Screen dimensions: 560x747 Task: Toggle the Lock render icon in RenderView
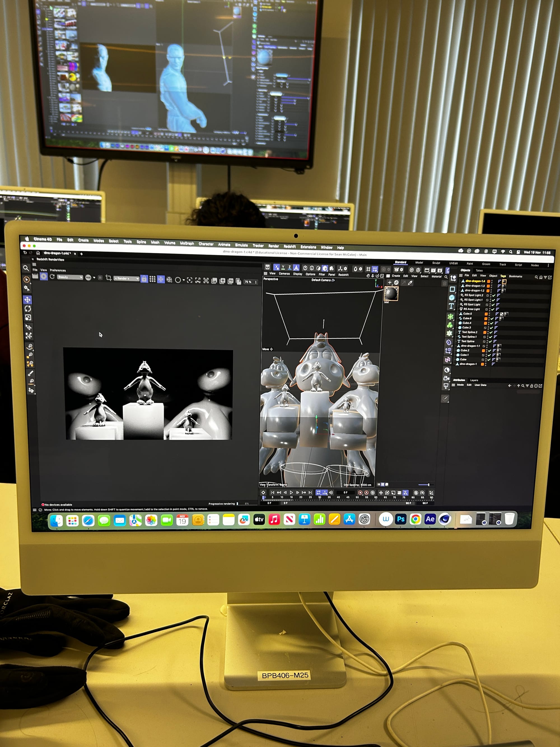coord(144,279)
